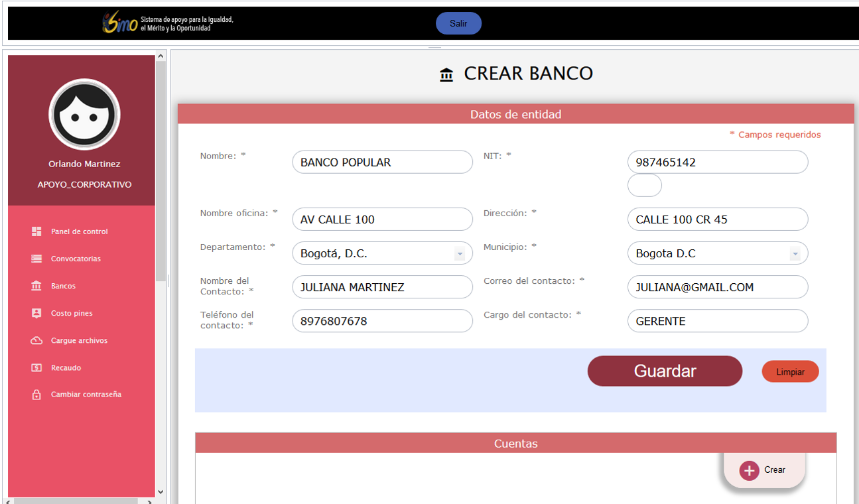This screenshot has height=504, width=859.
Task: Click the Recaudo money icon
Action: [36, 367]
